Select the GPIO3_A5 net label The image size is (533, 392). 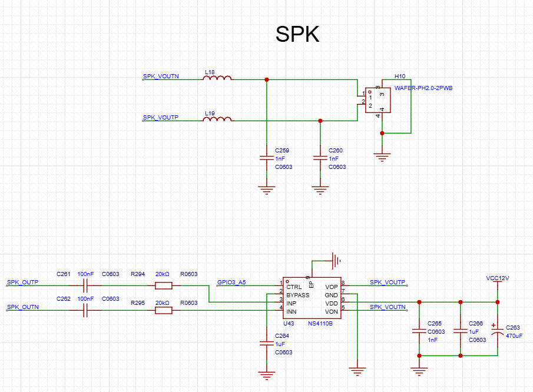(x=231, y=283)
